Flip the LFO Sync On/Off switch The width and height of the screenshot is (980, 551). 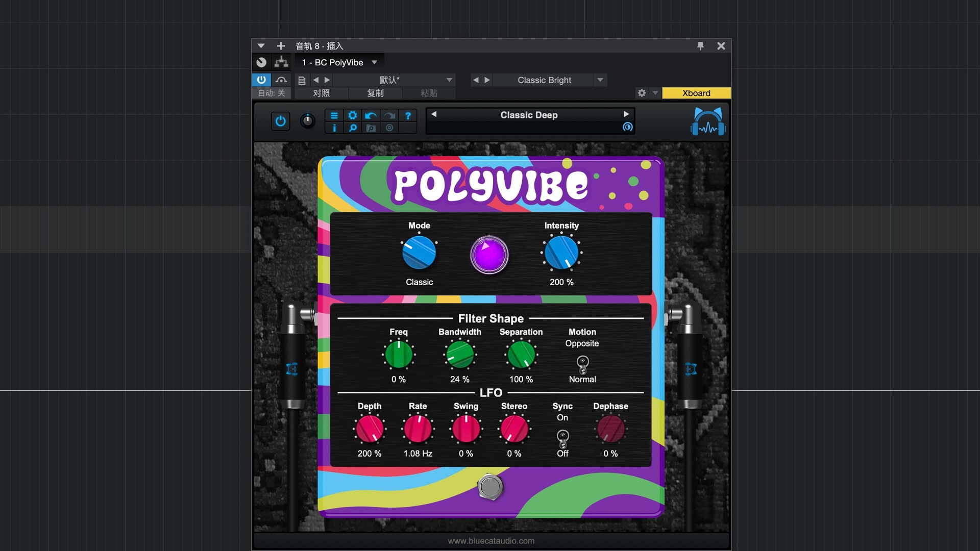(562, 438)
